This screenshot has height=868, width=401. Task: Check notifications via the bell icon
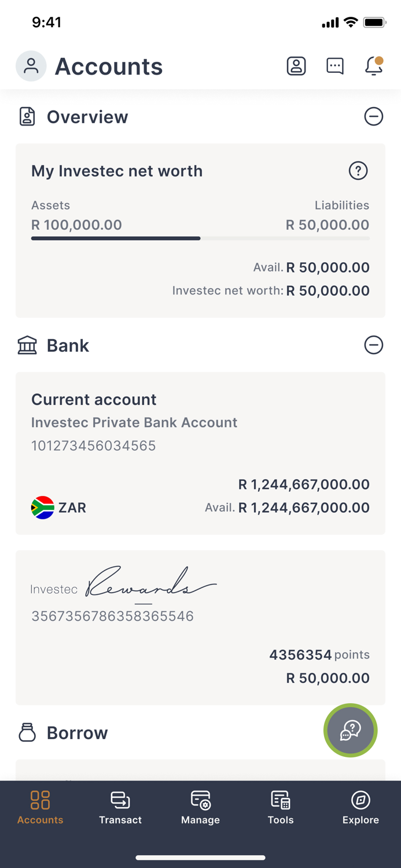point(373,66)
